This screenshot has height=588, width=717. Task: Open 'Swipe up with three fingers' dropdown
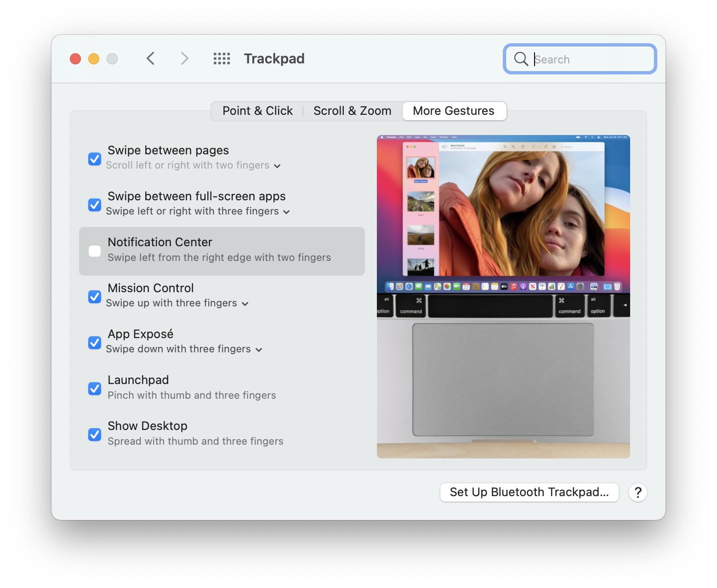[x=177, y=303]
